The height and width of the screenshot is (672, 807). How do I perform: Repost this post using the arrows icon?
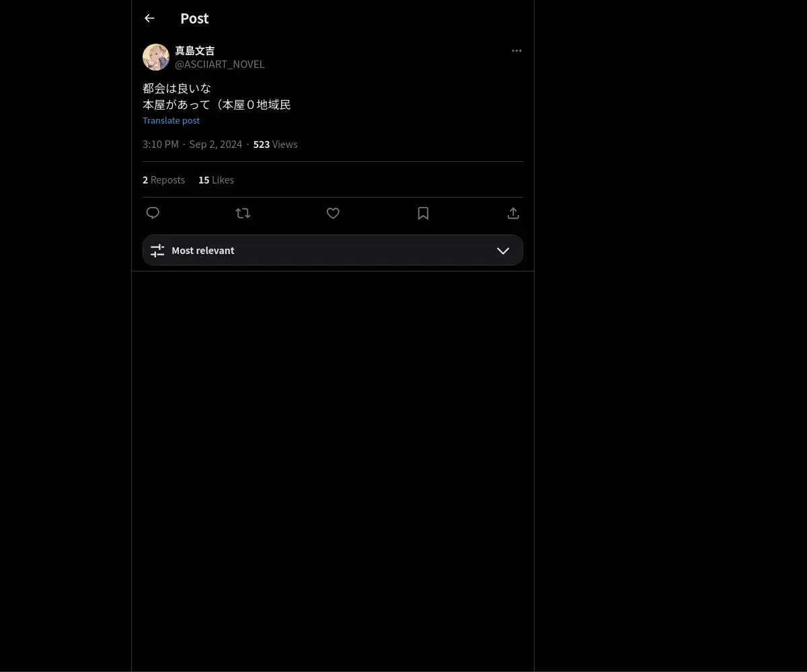[243, 213]
